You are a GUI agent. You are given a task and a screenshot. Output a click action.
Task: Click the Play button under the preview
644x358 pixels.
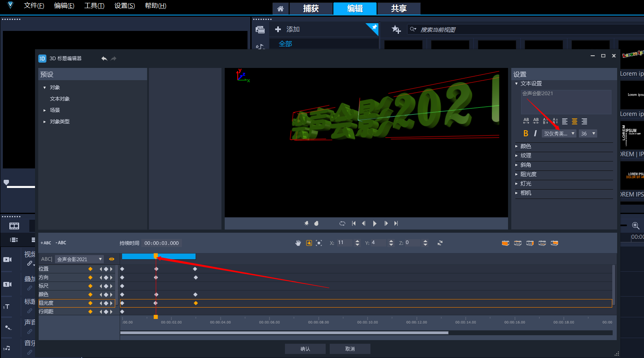click(375, 223)
